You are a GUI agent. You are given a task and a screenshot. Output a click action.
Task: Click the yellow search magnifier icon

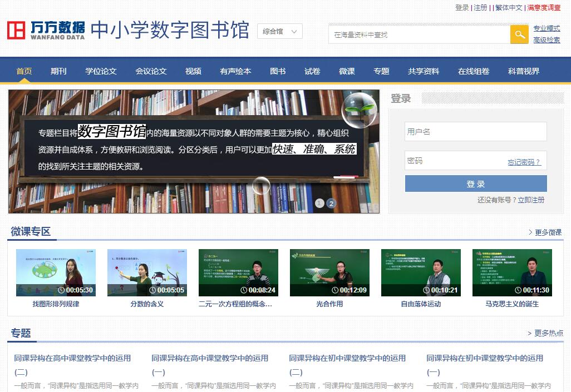[519, 34]
